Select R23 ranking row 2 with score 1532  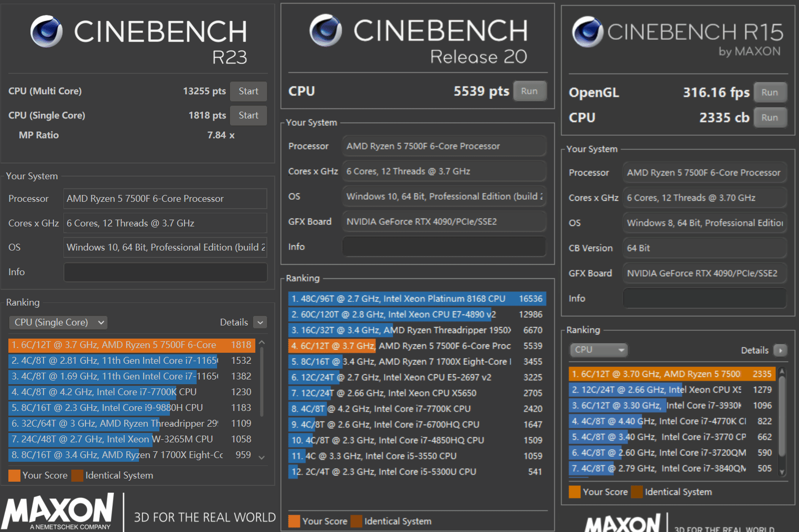point(132,361)
